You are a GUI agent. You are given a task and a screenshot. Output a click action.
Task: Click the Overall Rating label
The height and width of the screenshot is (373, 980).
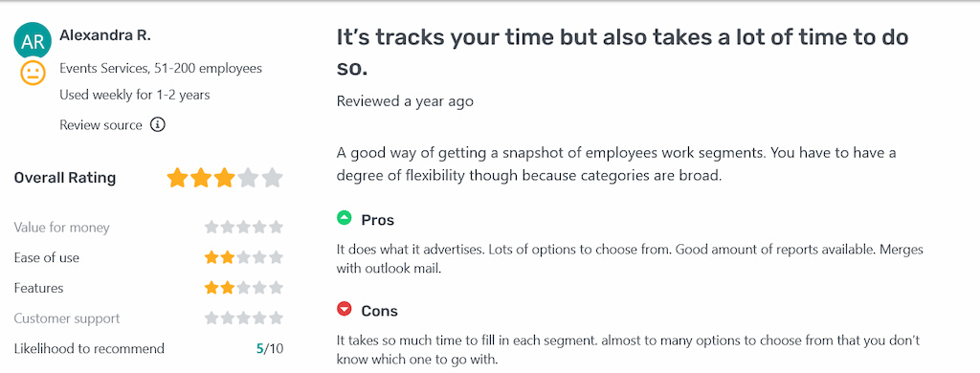(65, 178)
